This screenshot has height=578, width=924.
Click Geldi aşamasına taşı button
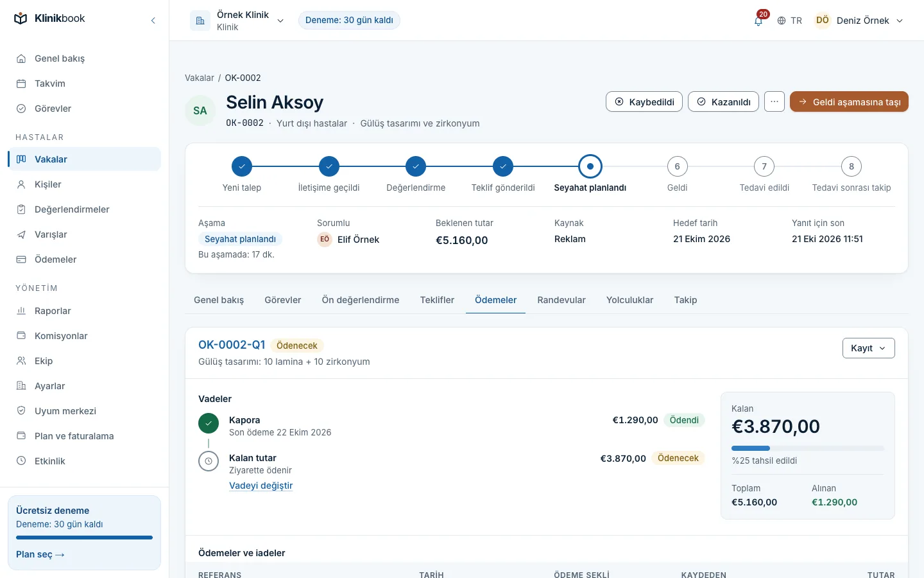[x=849, y=101]
